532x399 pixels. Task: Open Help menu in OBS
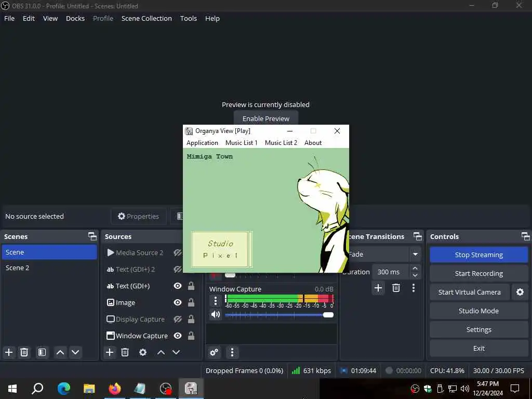click(212, 18)
